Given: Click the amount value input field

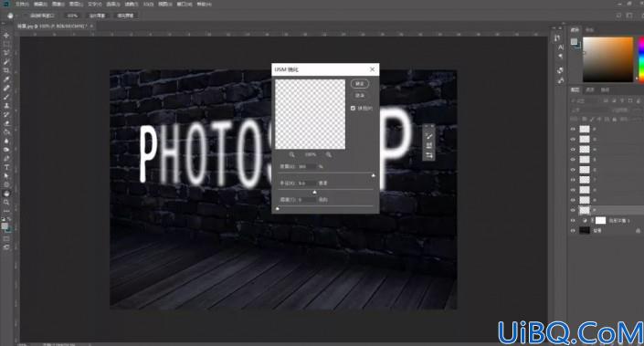Looking at the screenshot, I should [307, 167].
